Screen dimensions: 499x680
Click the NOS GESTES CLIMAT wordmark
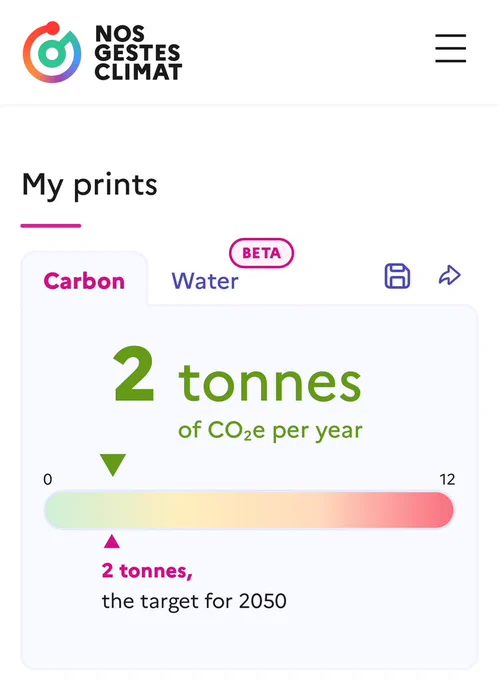138,53
